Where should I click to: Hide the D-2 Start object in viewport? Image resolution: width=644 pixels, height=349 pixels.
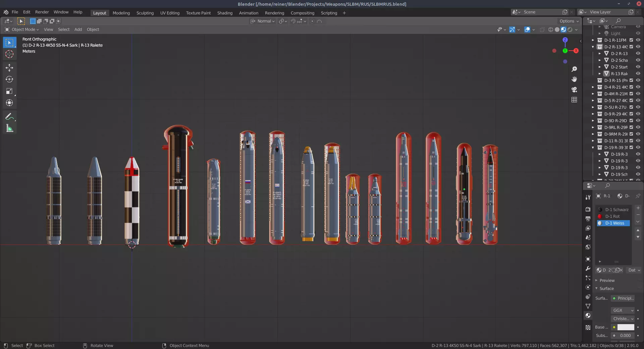tap(638, 67)
